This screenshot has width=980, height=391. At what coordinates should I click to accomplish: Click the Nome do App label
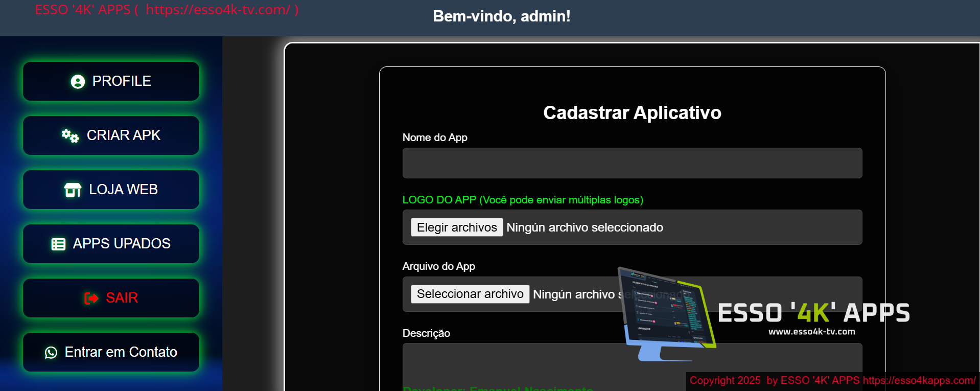435,137
